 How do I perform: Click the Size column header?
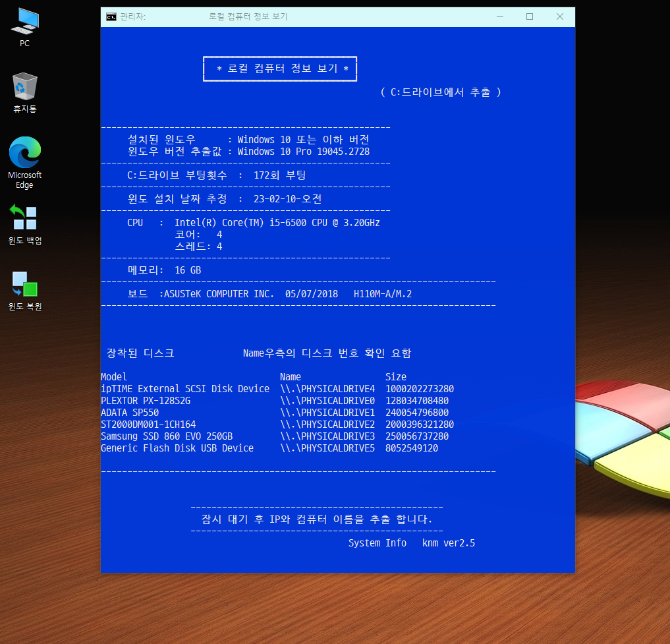click(x=396, y=377)
